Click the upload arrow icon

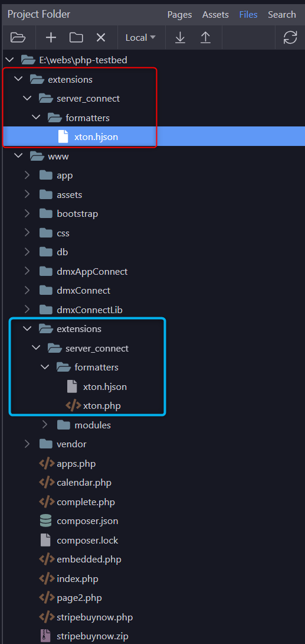pyautogui.click(x=205, y=38)
